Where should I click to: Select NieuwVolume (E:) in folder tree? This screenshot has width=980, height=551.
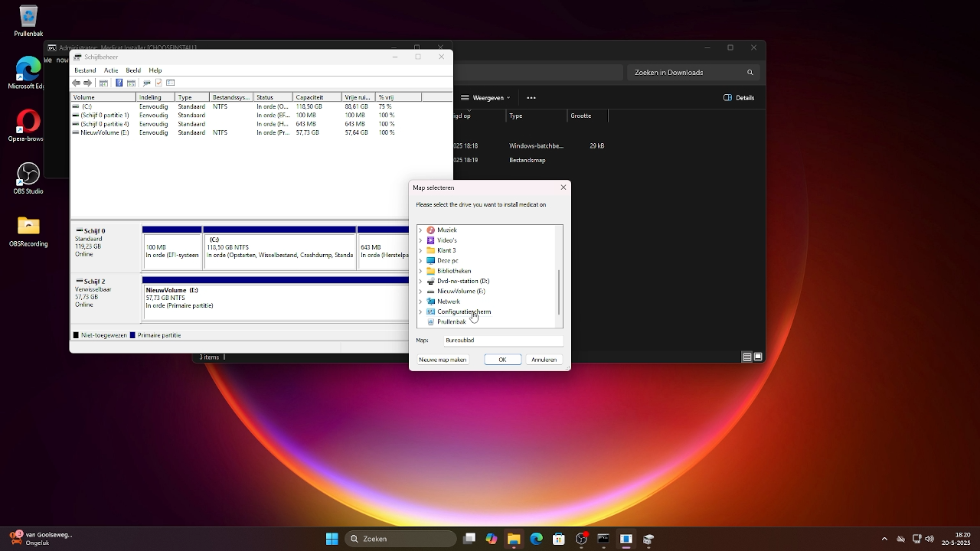point(461,292)
